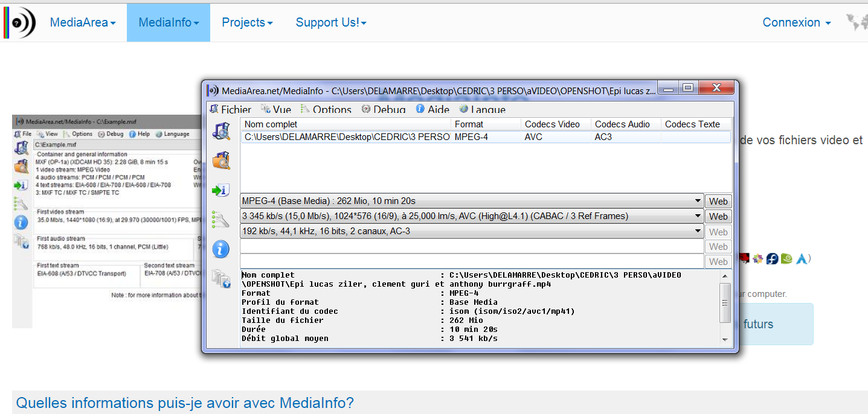Screen dimensions: 868x414
Task: Click the blue About info icon
Action: (x=221, y=249)
